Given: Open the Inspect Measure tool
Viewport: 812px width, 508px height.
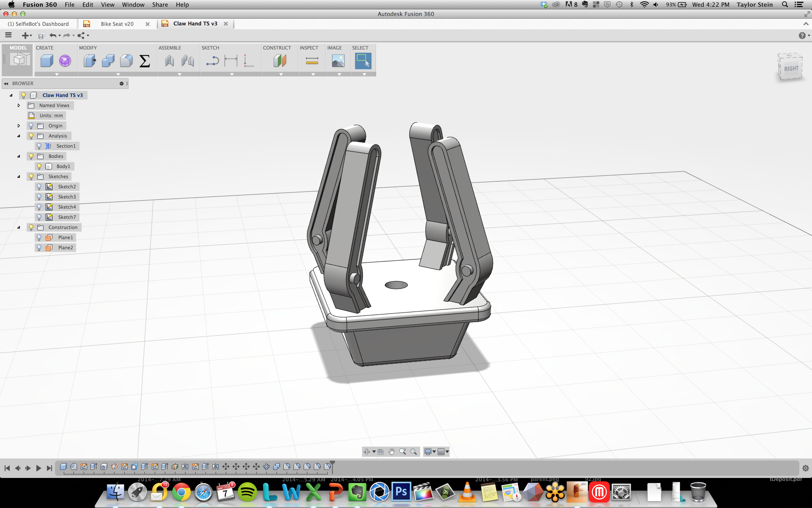Looking at the screenshot, I should point(312,61).
